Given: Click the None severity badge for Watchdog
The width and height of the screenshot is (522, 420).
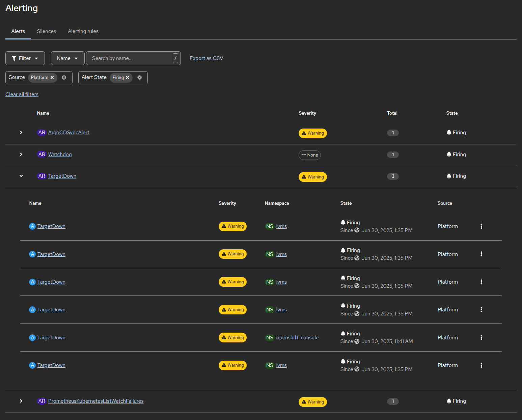Looking at the screenshot, I should click(309, 155).
